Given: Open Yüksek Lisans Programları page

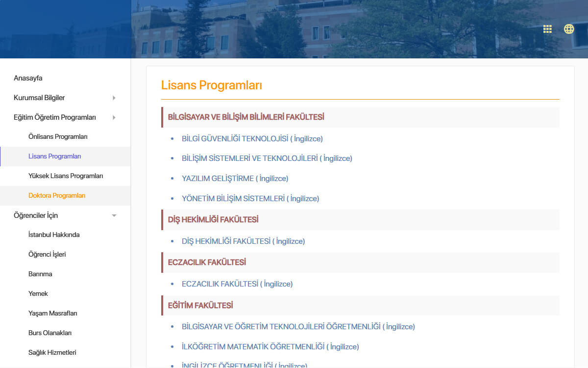Looking at the screenshot, I should [66, 176].
